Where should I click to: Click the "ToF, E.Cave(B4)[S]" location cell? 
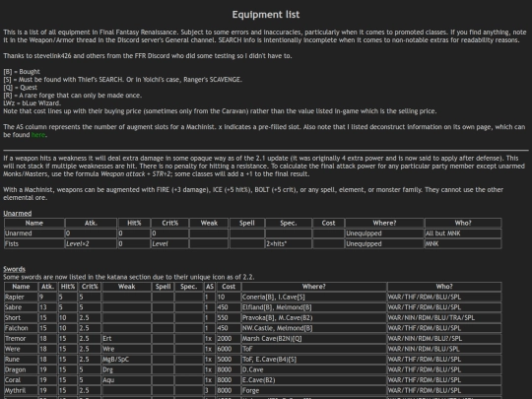coord(314,360)
